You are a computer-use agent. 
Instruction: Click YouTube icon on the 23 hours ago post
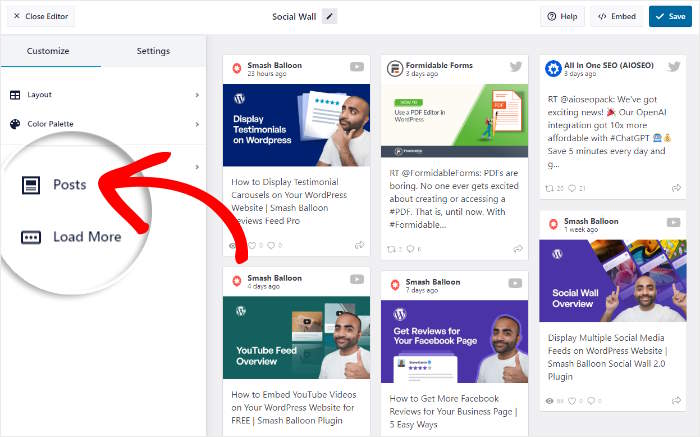(357, 67)
